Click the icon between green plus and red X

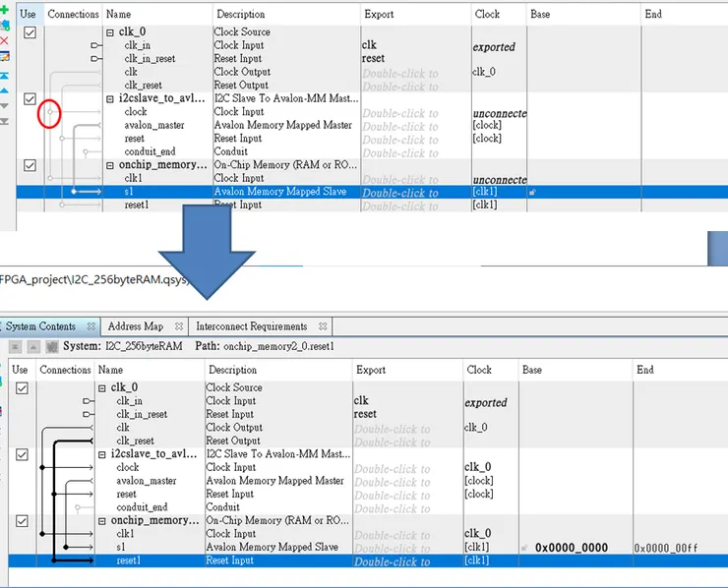point(5,25)
